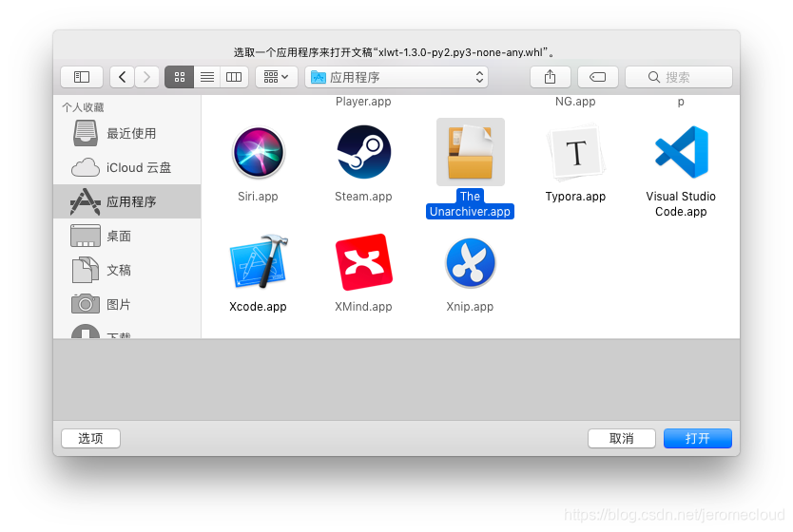Open the group-by arrangement dropdown
The height and width of the screenshot is (532, 793).
pos(276,77)
